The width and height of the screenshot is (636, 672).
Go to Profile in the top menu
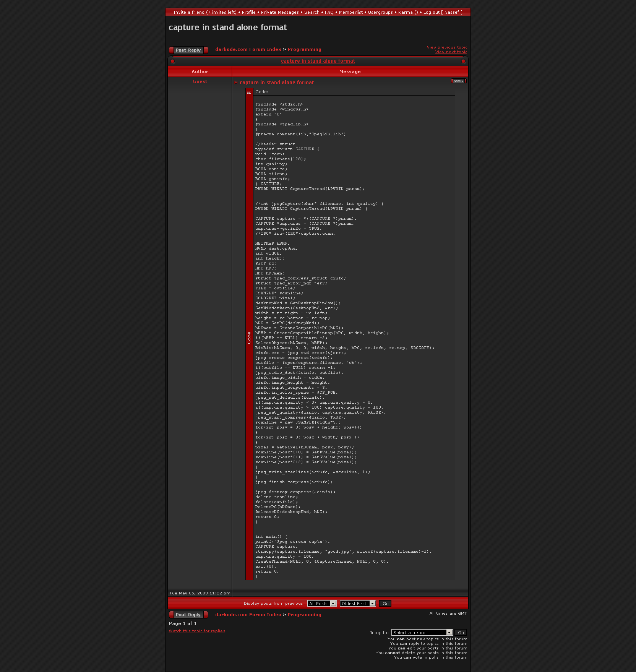coord(248,12)
